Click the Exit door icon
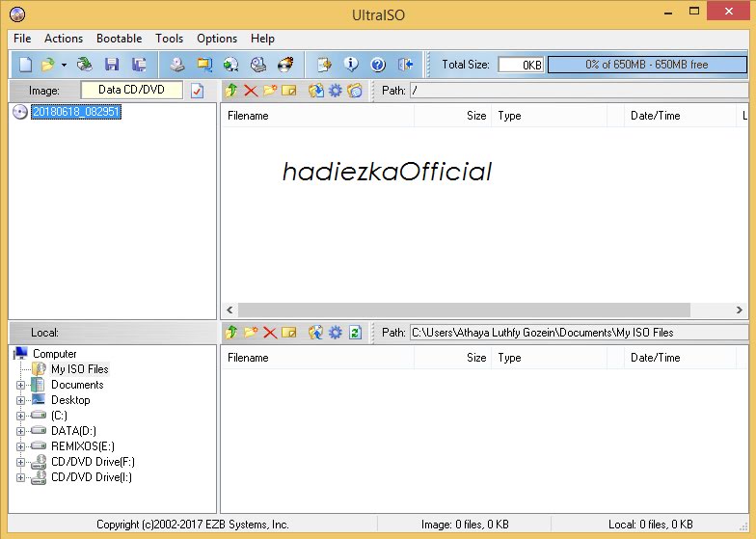This screenshot has width=756, height=539. (405, 64)
